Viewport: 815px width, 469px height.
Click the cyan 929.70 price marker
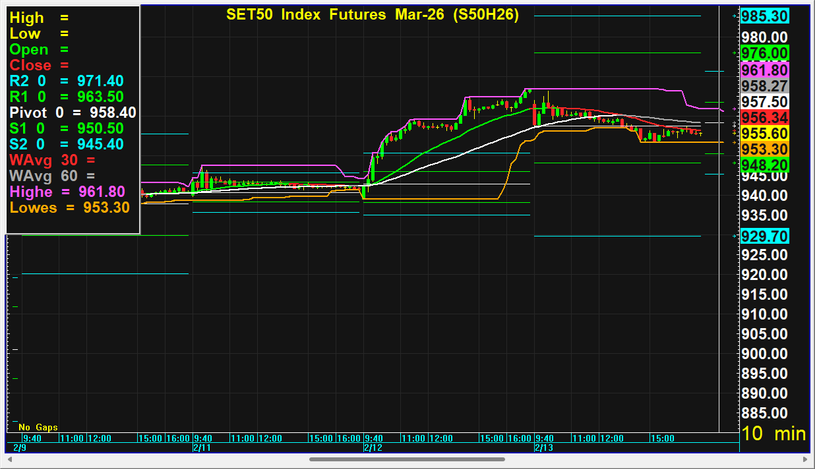[765, 236]
